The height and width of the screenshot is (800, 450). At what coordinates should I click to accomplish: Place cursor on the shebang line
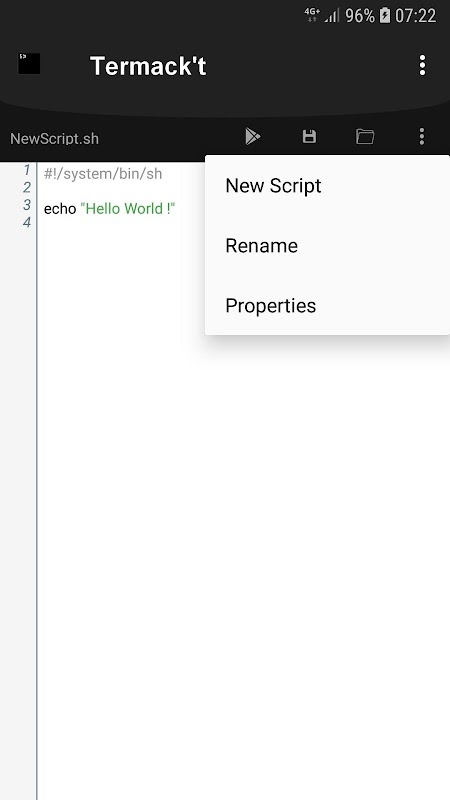pyautogui.click(x=103, y=174)
